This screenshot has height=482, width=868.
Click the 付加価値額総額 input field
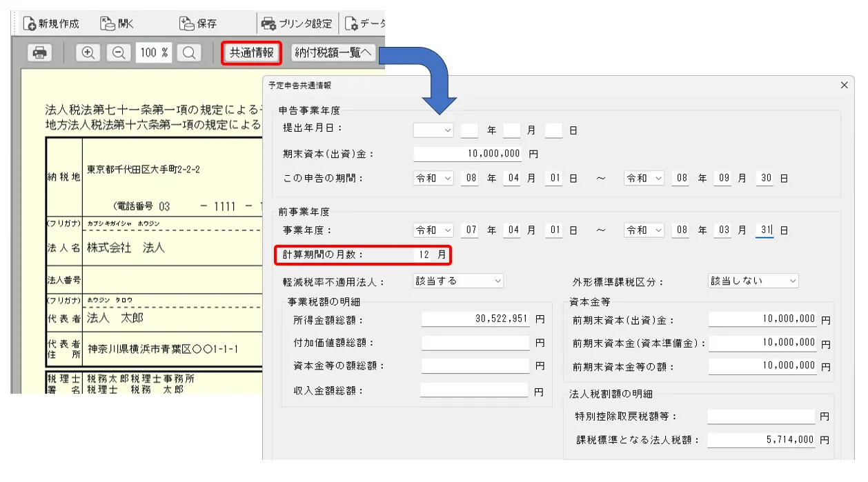[x=476, y=343]
